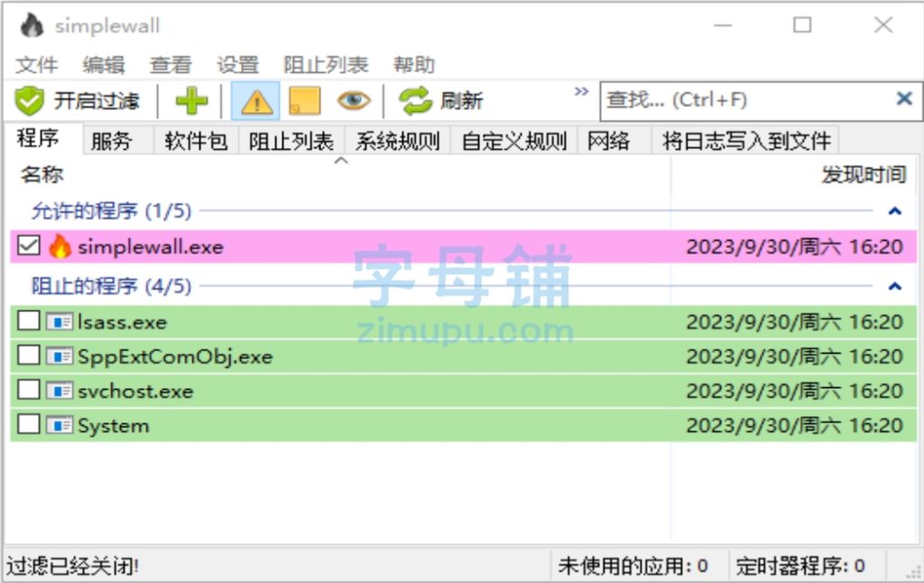Check the System checkbox
The width and height of the screenshot is (924, 583).
28,424
